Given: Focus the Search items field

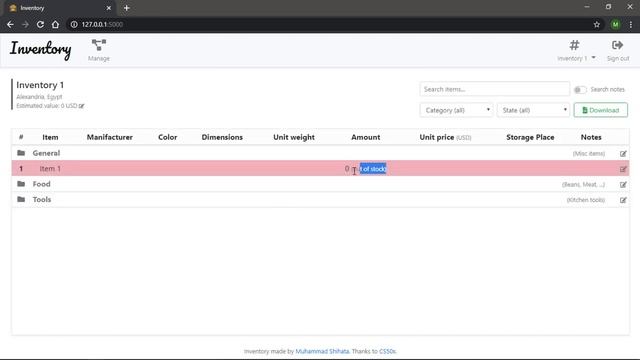Looking at the screenshot, I should coord(494,89).
